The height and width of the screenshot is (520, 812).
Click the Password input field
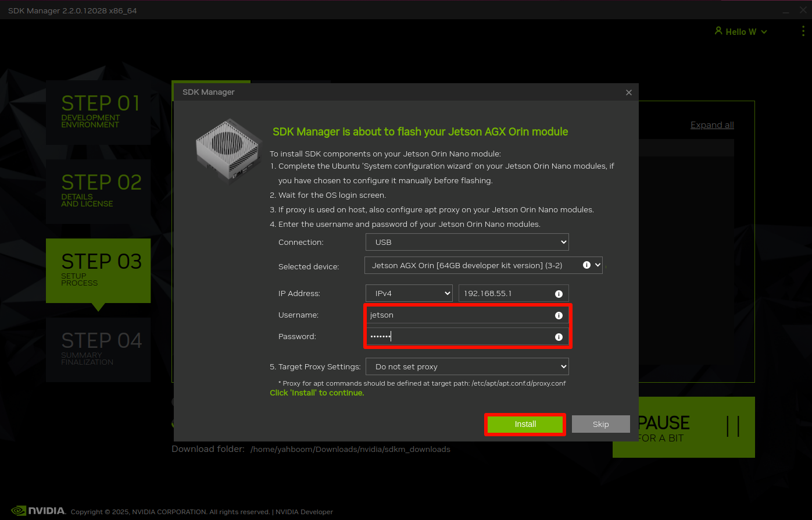[468, 337]
